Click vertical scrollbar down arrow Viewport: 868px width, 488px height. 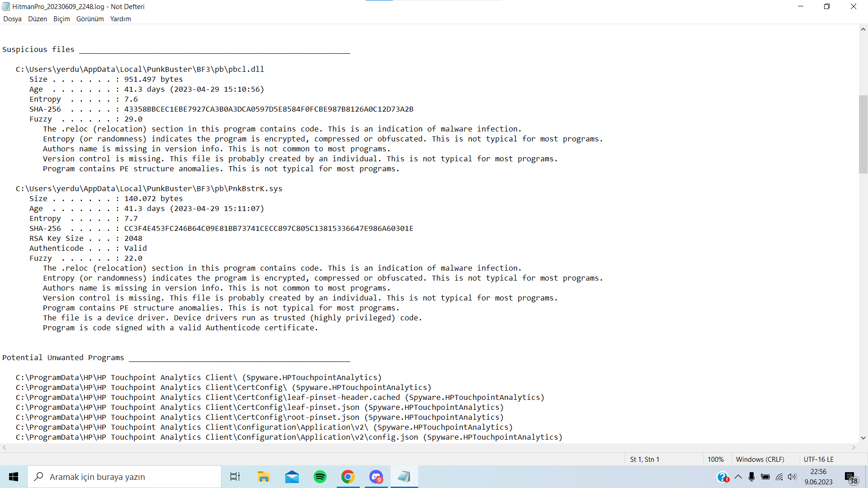pyautogui.click(x=863, y=437)
